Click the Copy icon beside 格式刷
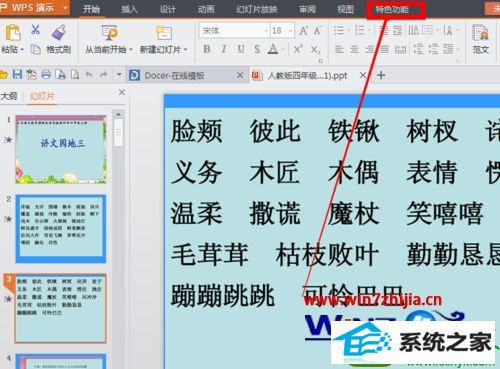Screen dimensions: 500x369 tap(35, 49)
